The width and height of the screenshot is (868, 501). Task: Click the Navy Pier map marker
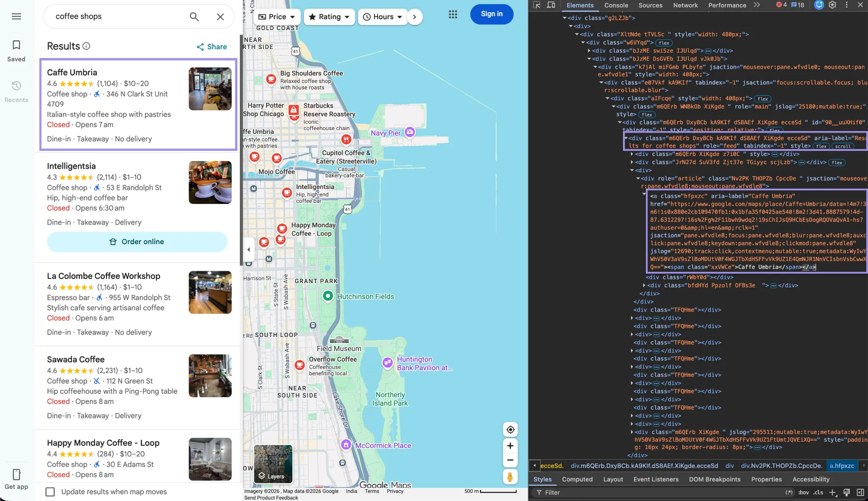coord(409,132)
